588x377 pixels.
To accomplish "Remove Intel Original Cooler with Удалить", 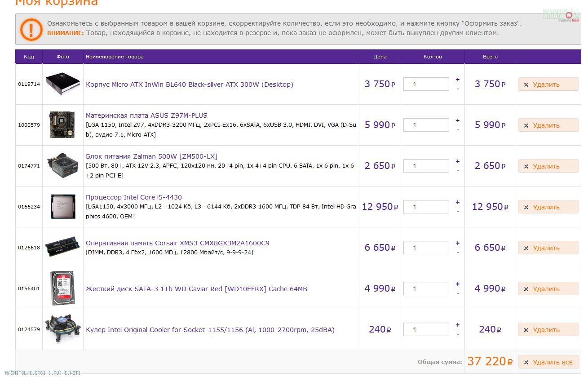I will coord(548,329).
